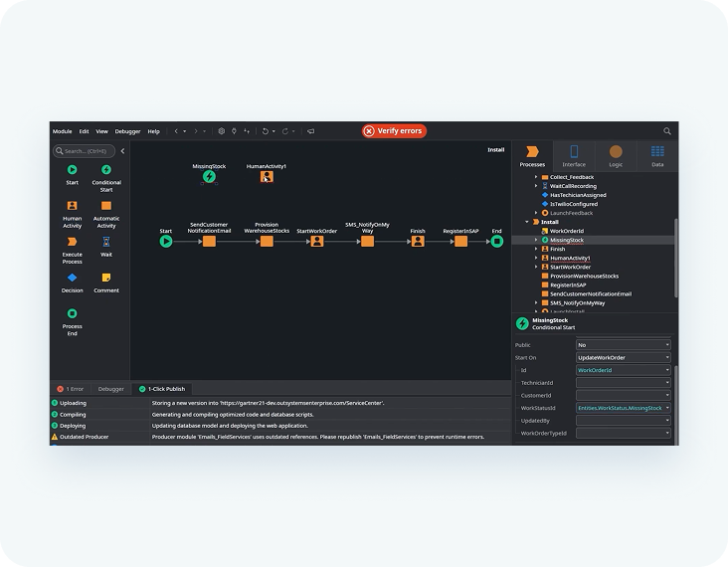This screenshot has height=567, width=728.
Task: Open the Start On dropdown
Action: coord(624,357)
